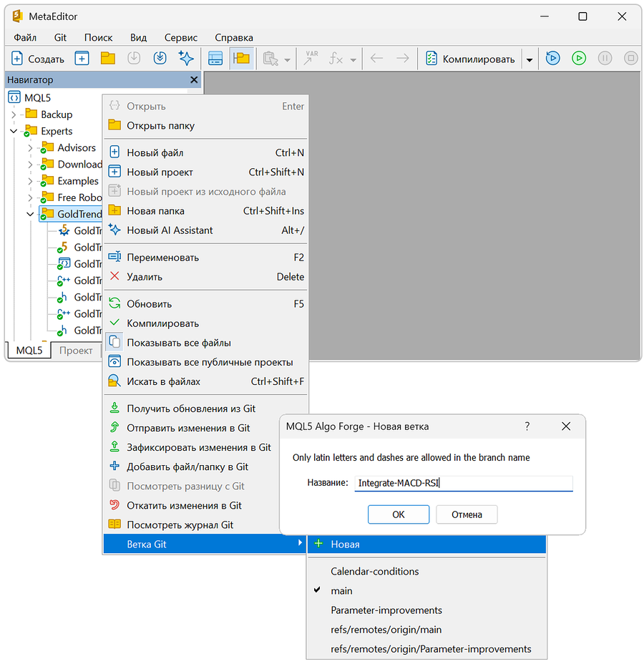Image resolution: width=644 pixels, height=664 pixels.
Task: Open the fx functions dropdown arrow
Action: (x=353, y=59)
